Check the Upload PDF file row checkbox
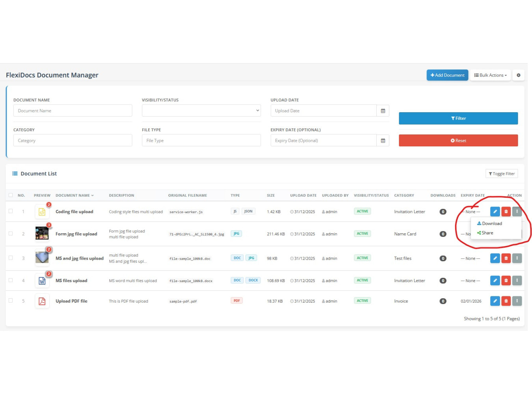Screen dimensions: 532x394 coord(11,301)
